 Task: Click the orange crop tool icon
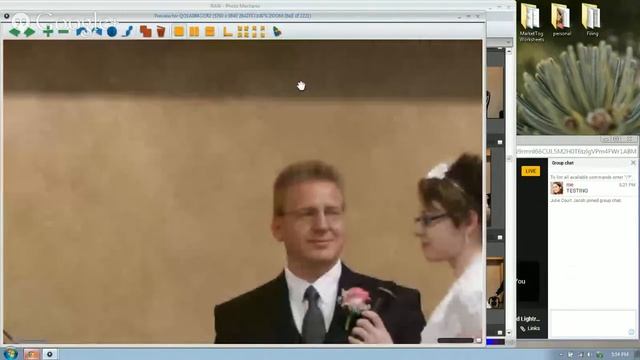click(x=228, y=32)
